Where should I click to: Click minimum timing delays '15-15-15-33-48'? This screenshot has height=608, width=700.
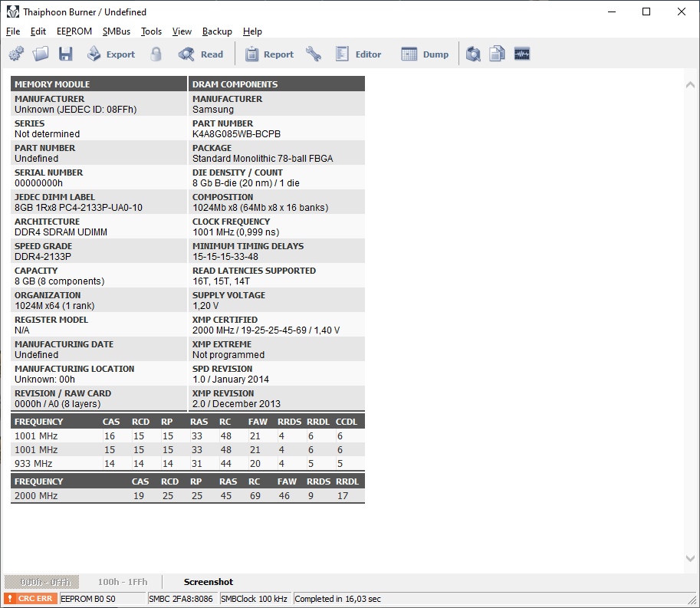(x=225, y=257)
